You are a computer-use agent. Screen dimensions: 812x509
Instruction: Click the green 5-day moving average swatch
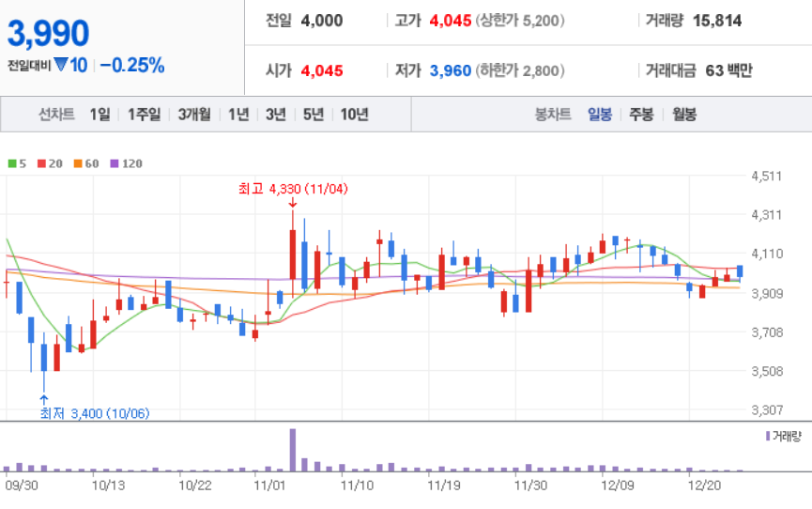click(12, 163)
